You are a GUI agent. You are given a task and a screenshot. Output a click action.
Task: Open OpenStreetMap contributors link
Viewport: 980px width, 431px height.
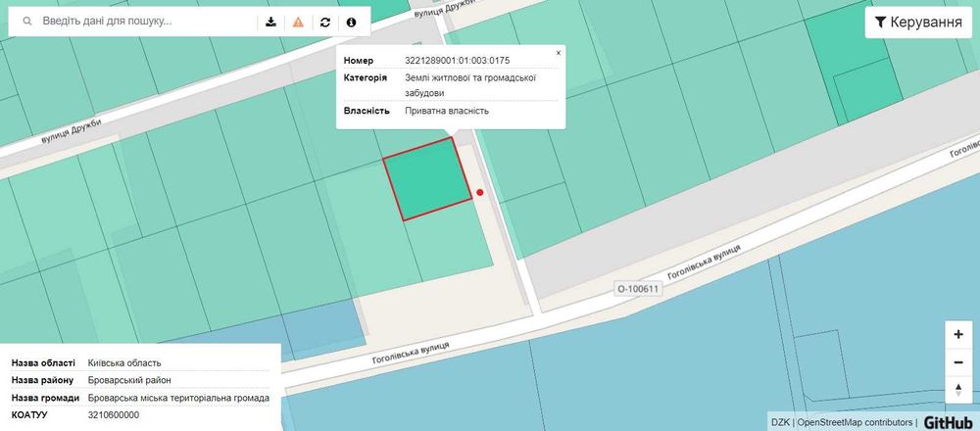pos(855,422)
